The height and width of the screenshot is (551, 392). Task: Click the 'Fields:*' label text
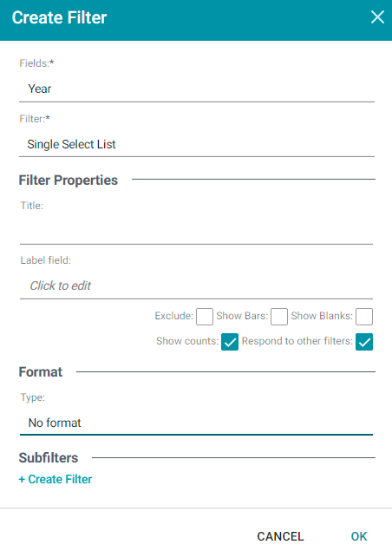37,63
